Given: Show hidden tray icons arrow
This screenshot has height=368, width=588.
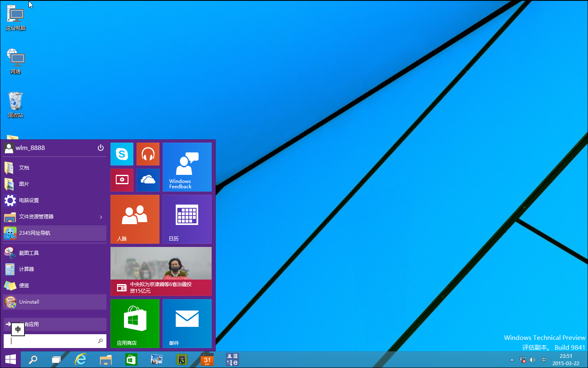Looking at the screenshot, I should point(512,360).
